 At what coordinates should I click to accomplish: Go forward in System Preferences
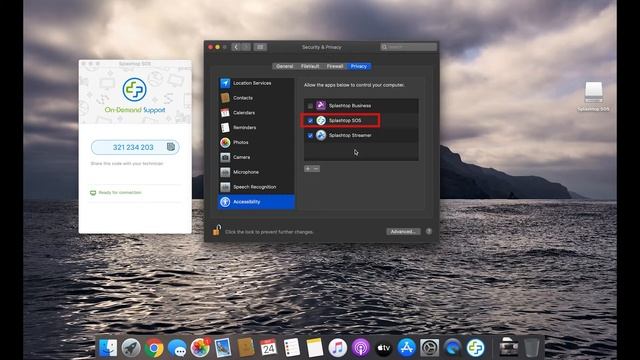(x=246, y=47)
